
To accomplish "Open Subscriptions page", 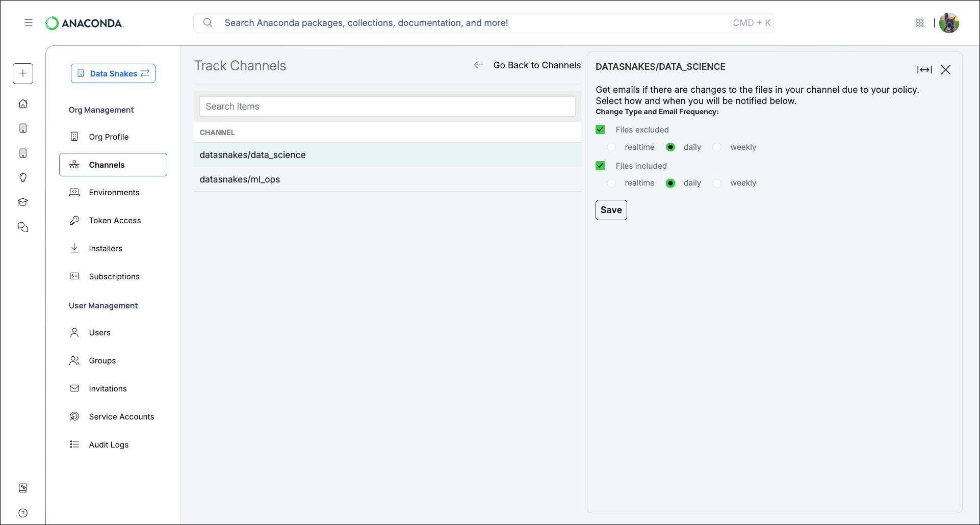I will coord(113,276).
